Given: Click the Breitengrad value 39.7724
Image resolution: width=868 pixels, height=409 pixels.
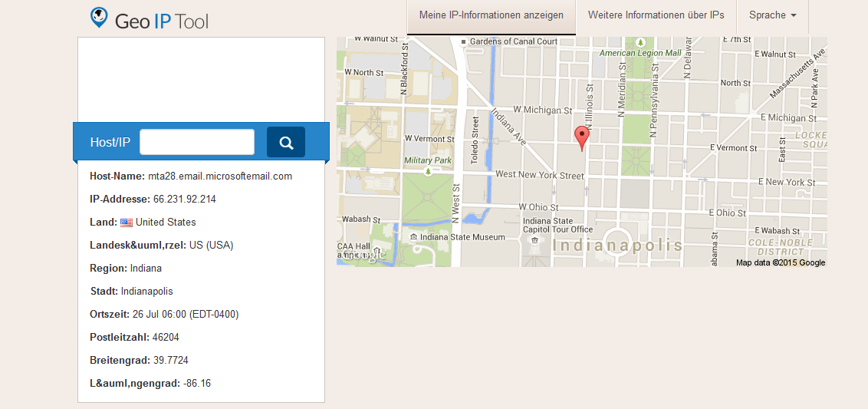Looking at the screenshot, I should [170, 360].
